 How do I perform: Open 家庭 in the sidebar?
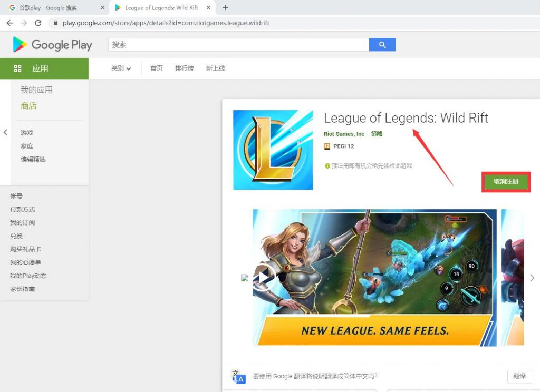(x=27, y=146)
